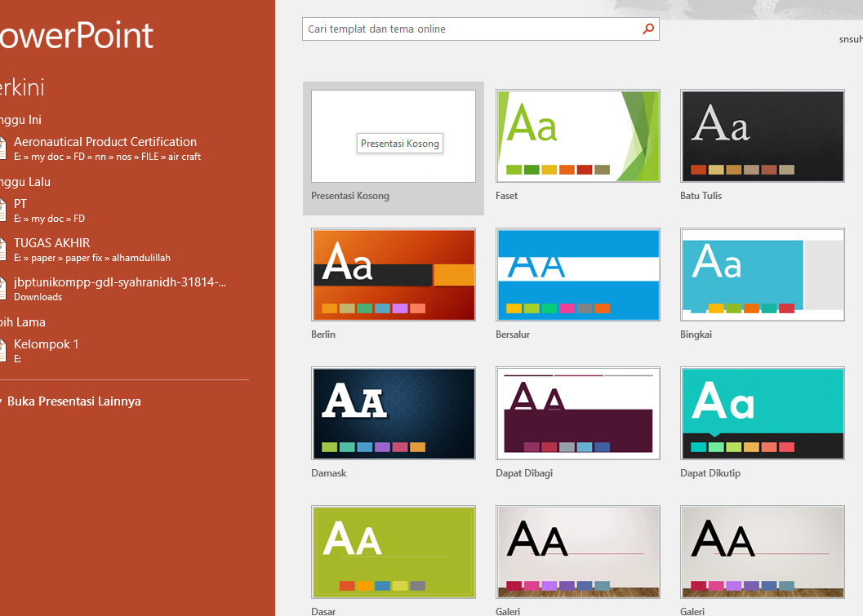Image resolution: width=863 pixels, height=616 pixels.
Task: Open the Berlin template
Action: 393,274
